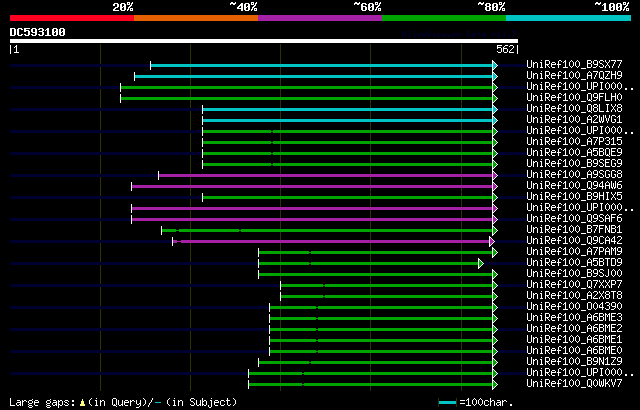Click the arrowhead ending the UniRef100_A5BTD9 alignment
This screenshot has width=640, height=410.
(x=481, y=264)
